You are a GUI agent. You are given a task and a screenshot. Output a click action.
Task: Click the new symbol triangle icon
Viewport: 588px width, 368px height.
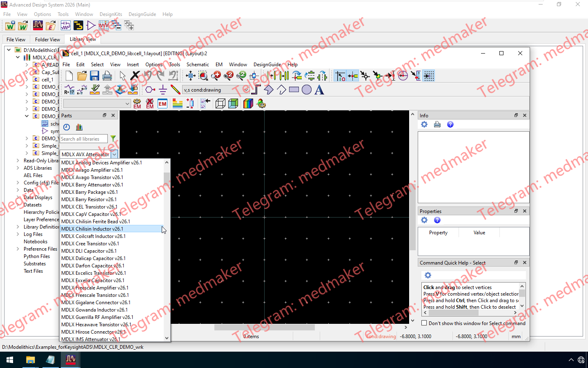91,26
